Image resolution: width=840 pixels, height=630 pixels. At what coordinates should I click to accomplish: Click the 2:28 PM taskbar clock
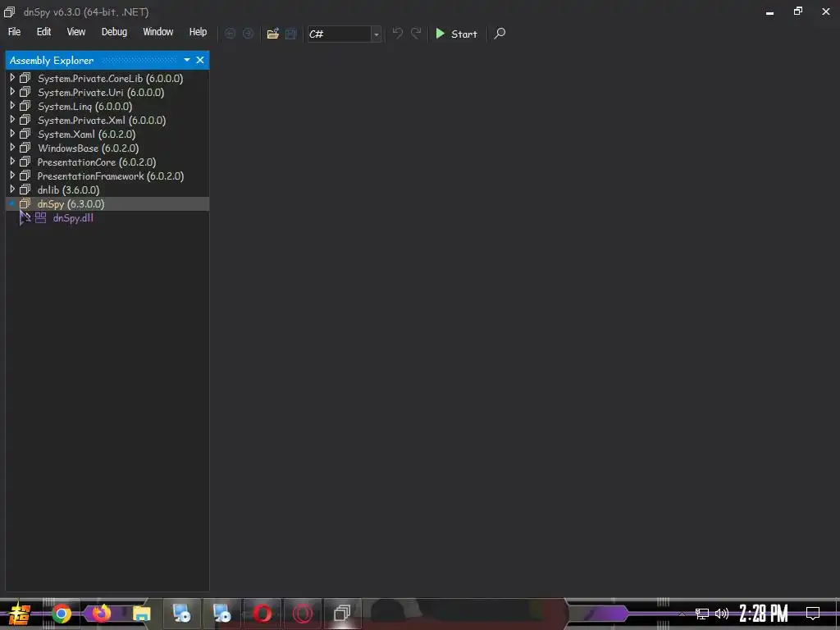pyautogui.click(x=763, y=614)
